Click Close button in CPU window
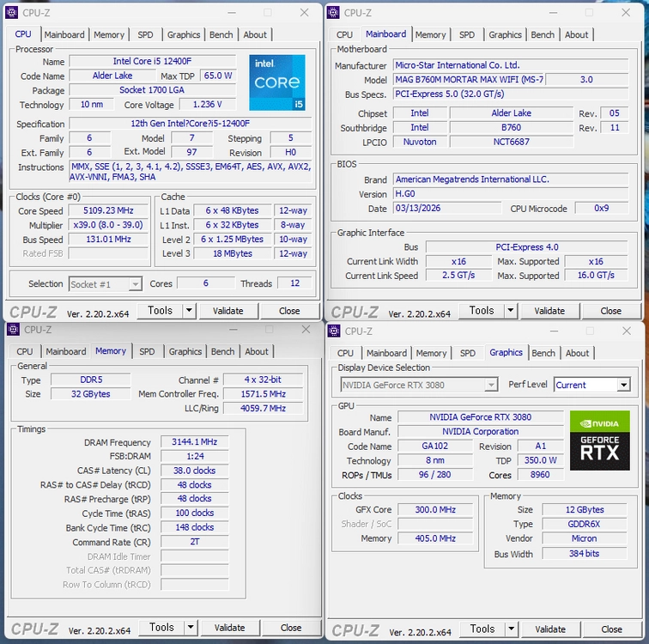This screenshot has height=644, width=649. (289, 311)
